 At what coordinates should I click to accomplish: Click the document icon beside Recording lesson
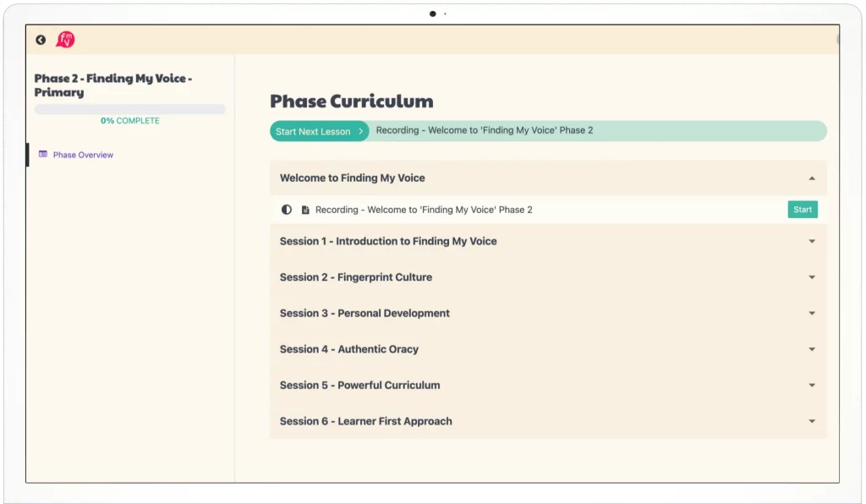[305, 210]
